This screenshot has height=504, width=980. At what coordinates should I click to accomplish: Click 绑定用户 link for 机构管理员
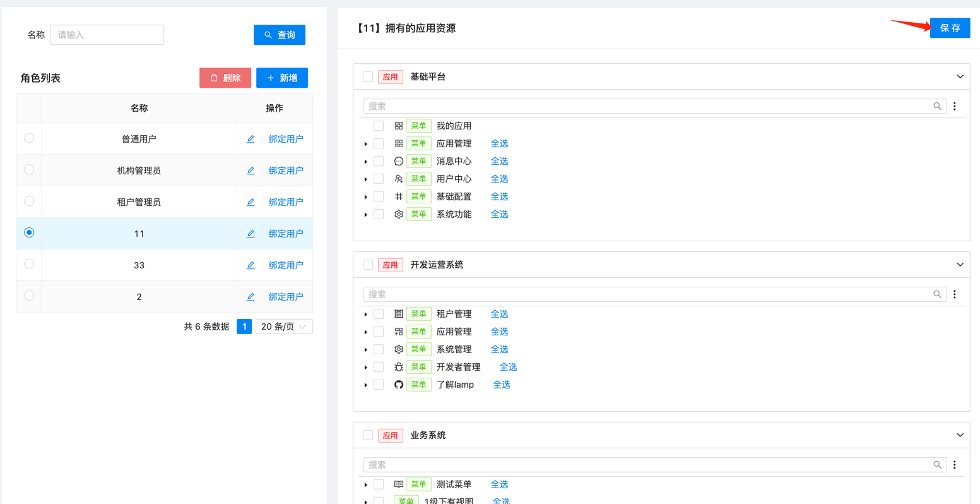[286, 171]
